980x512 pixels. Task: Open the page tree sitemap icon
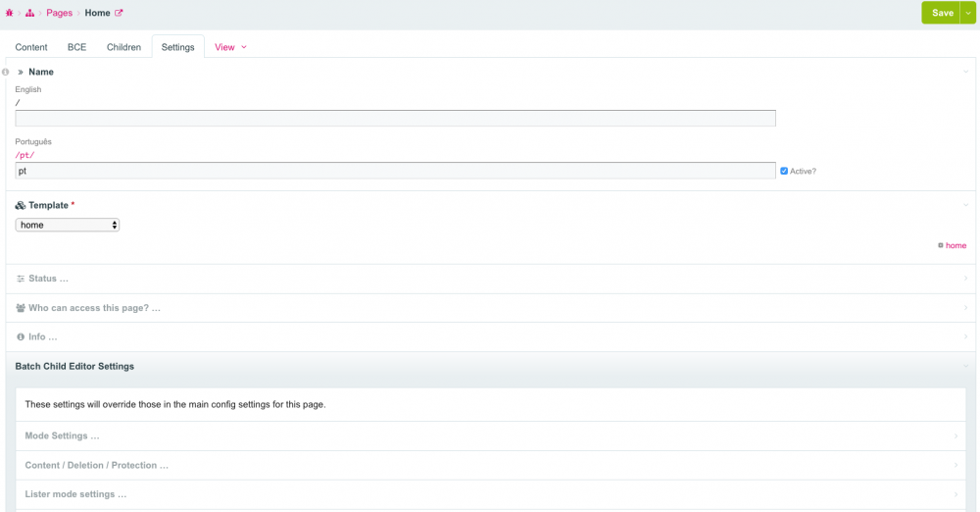tap(29, 13)
